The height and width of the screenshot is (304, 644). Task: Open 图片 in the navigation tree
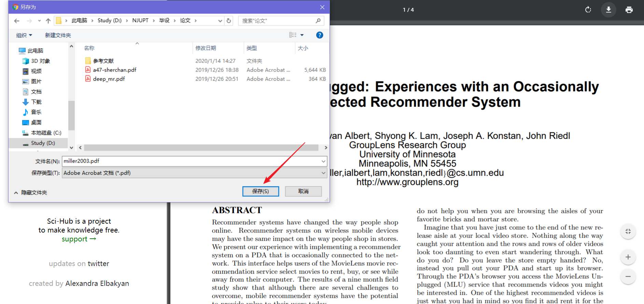pyautogui.click(x=32, y=81)
